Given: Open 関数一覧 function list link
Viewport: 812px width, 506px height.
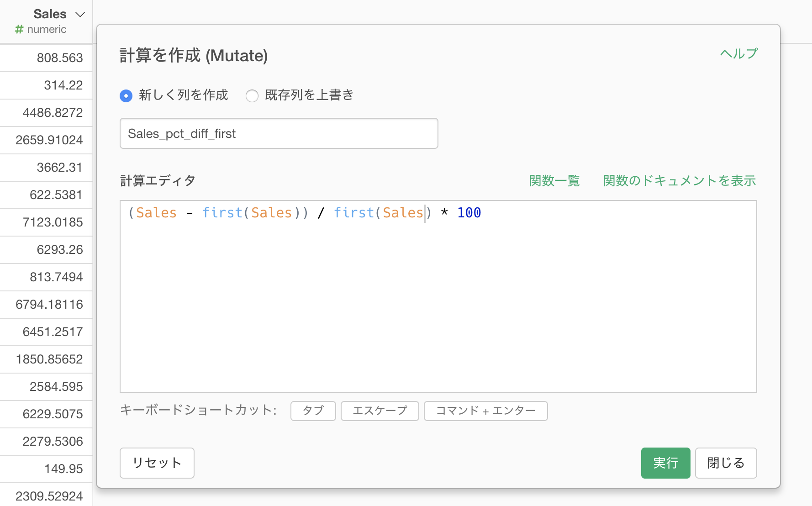Looking at the screenshot, I should click(554, 181).
